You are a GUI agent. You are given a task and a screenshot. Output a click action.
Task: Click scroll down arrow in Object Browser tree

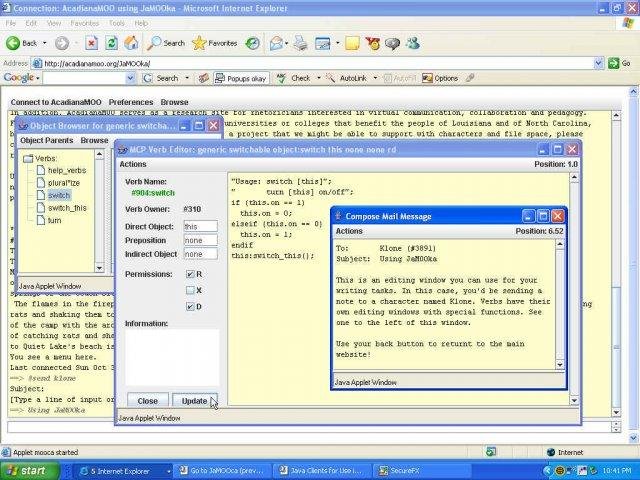99,268
